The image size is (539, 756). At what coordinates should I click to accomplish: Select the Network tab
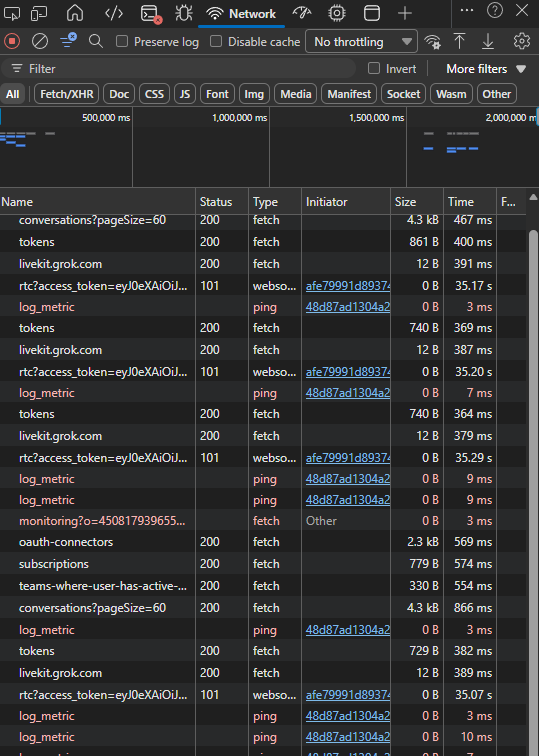click(x=242, y=14)
